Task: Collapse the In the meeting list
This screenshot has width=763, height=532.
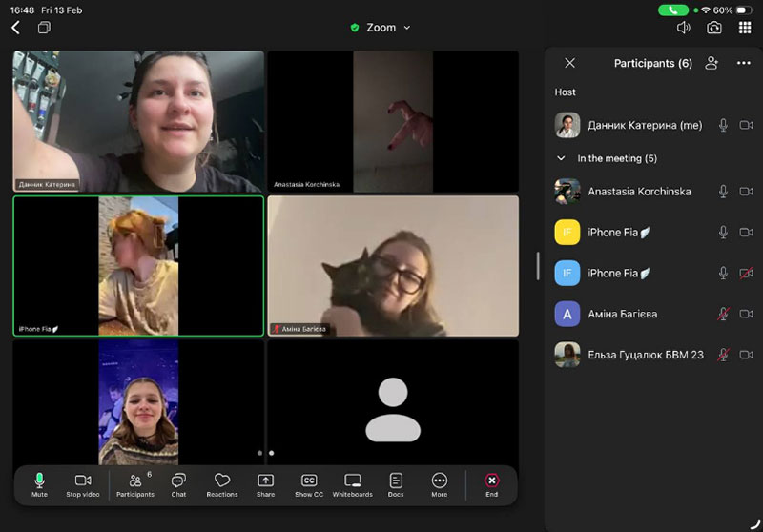Action: click(x=562, y=158)
